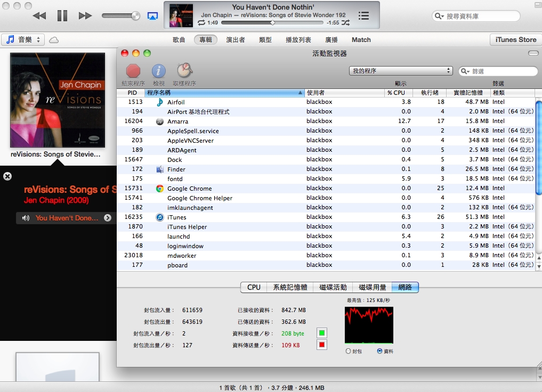Click the Sample Process icon
The image size is (542, 392).
pos(184,71)
